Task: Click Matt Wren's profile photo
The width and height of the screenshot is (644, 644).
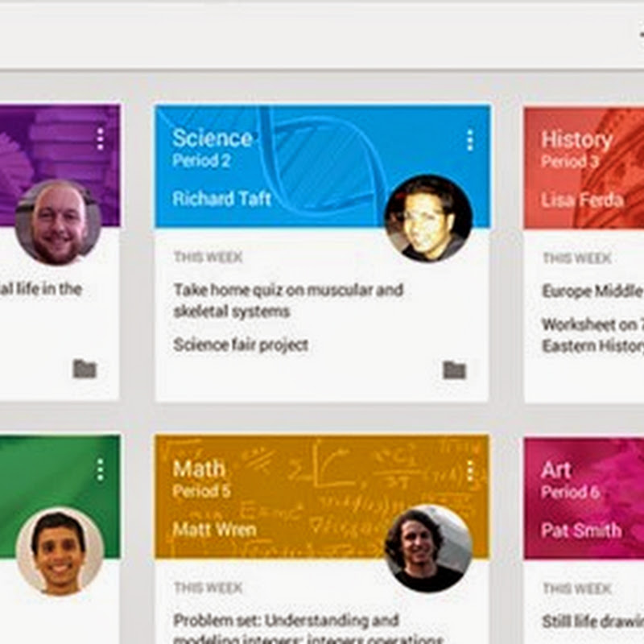Action: [x=428, y=548]
